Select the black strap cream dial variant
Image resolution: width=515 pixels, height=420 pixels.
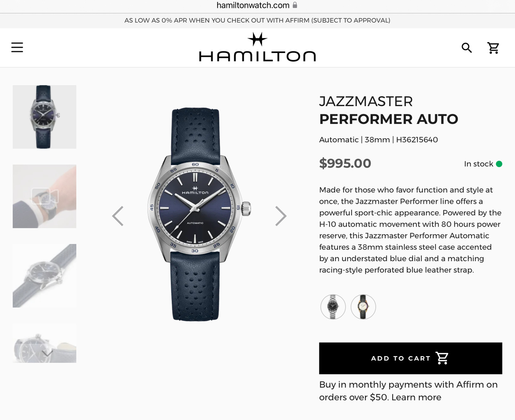click(363, 307)
